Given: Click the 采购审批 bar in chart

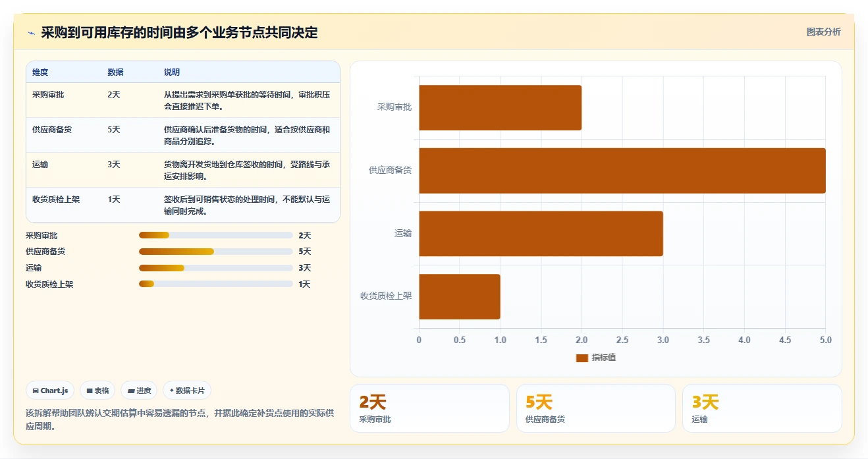Looking at the screenshot, I should click(x=500, y=107).
